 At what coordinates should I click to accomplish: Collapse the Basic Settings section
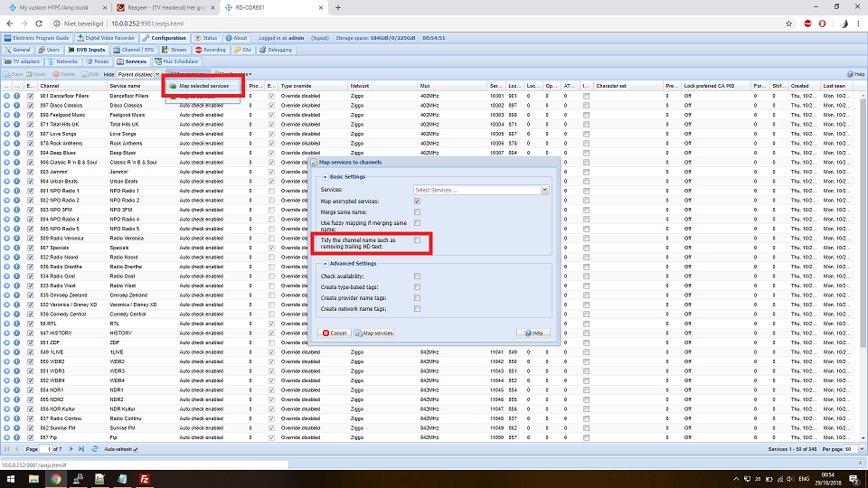(325, 177)
